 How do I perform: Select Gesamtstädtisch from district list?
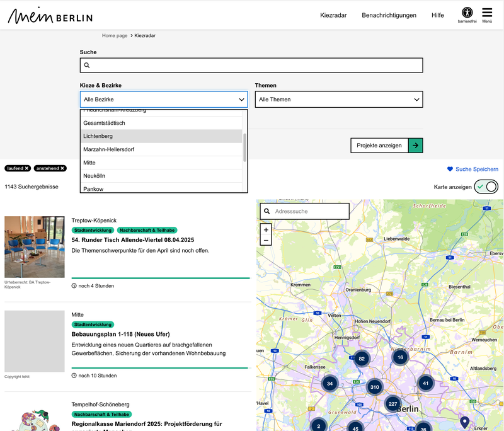161,123
